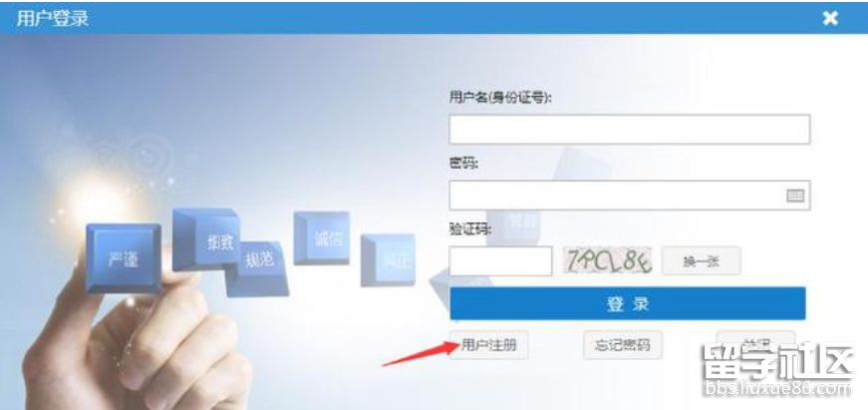Click the 细致 key block graphic
Viewport: 868px width, 410px height.
(x=206, y=239)
